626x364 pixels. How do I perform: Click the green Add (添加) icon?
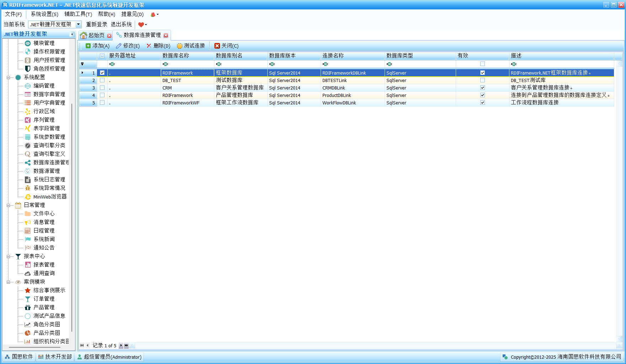click(88, 46)
